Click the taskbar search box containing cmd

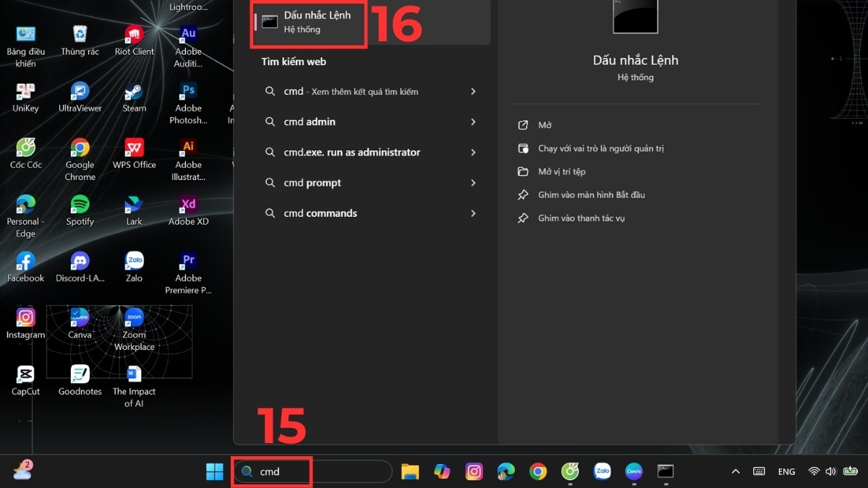click(x=311, y=472)
